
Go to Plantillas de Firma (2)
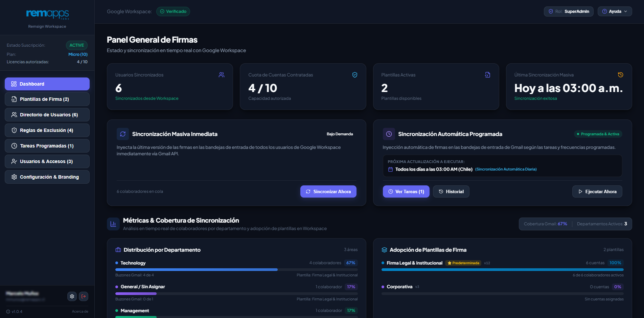[47, 99]
